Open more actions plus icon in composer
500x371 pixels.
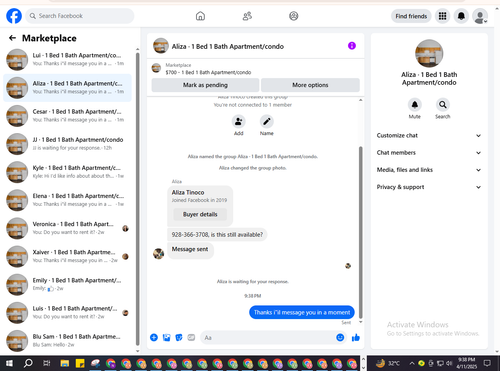tap(154, 337)
